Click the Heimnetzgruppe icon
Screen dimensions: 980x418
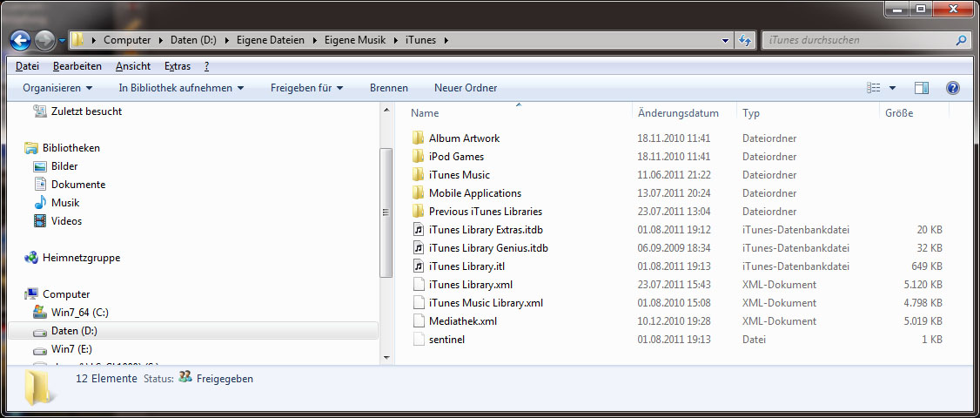pos(31,257)
